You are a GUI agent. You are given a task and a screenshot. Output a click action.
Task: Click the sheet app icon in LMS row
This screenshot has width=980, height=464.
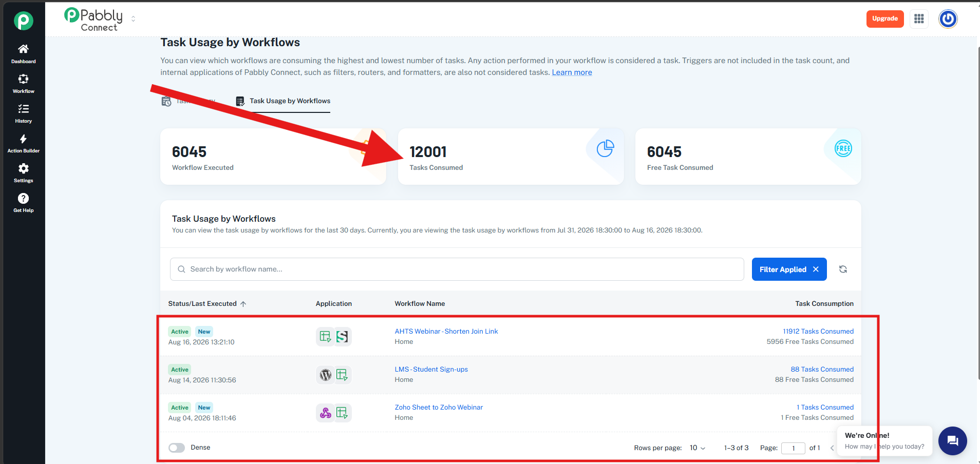click(342, 375)
